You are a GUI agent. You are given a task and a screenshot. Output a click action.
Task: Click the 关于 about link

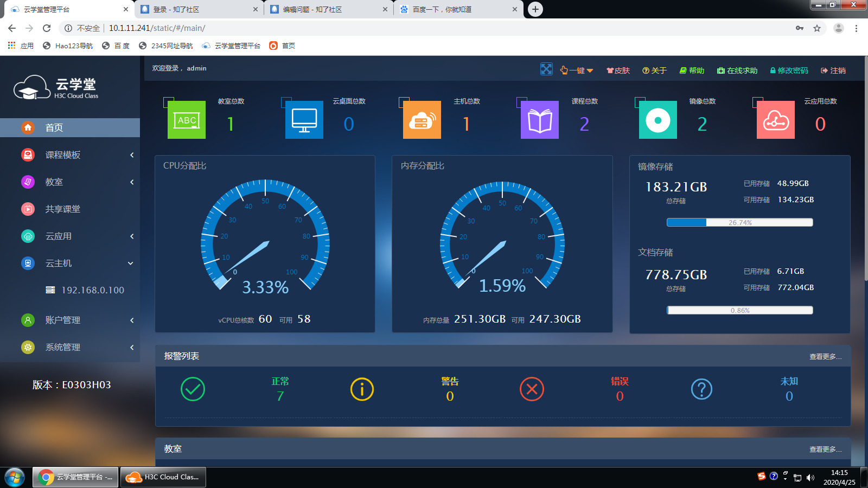(x=655, y=70)
